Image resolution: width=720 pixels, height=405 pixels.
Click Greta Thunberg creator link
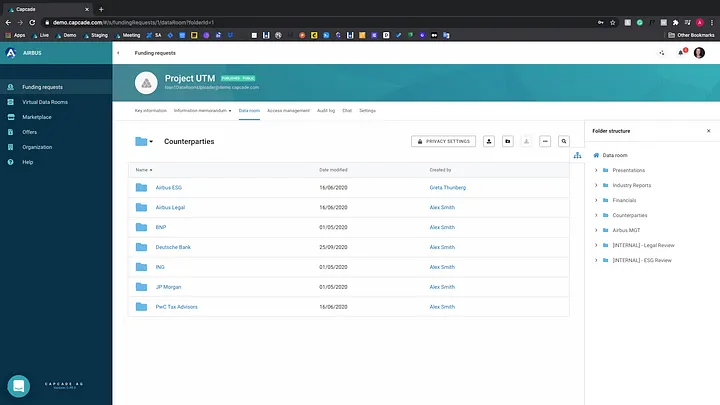click(448, 187)
